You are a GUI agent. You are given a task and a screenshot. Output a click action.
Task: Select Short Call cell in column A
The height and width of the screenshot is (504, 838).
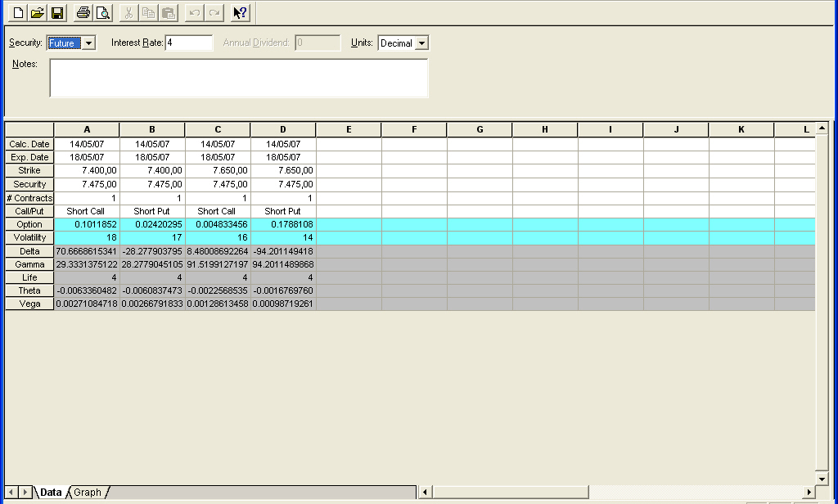point(87,211)
